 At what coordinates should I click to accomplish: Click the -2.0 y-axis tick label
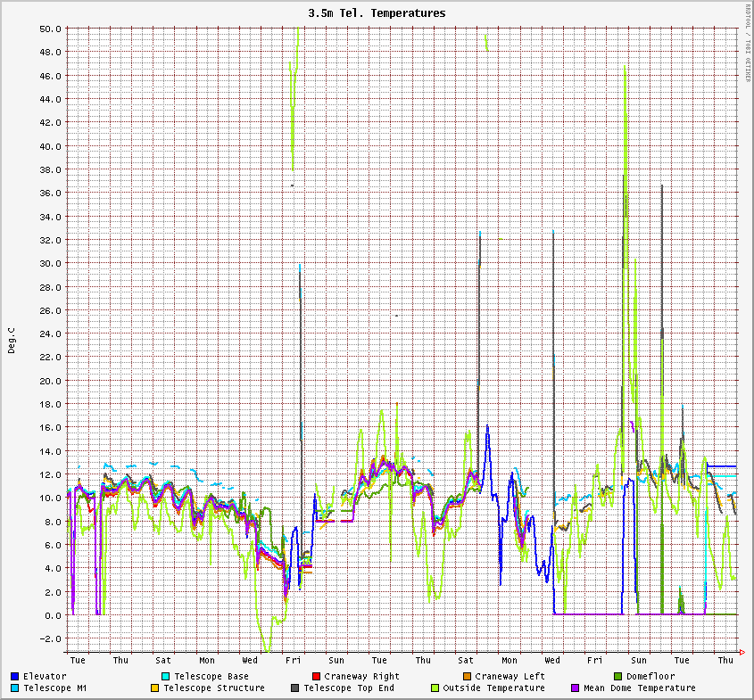pos(50,638)
